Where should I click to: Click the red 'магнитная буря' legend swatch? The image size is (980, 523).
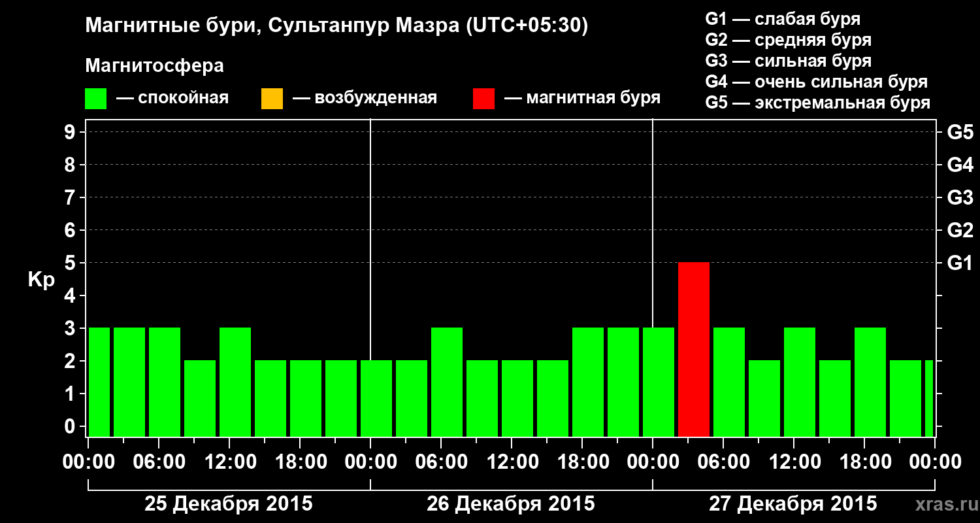tap(484, 99)
